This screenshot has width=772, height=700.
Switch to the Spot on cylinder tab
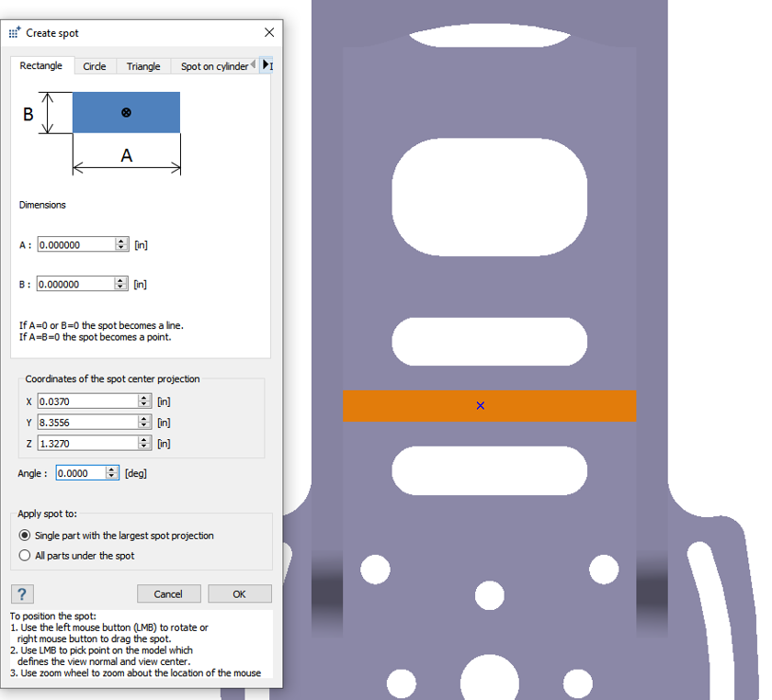(213, 66)
